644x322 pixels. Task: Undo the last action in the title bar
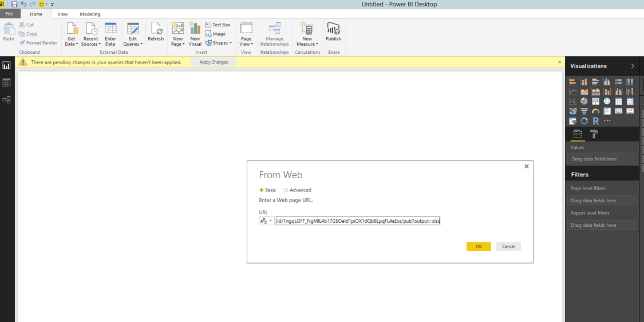point(23,4)
